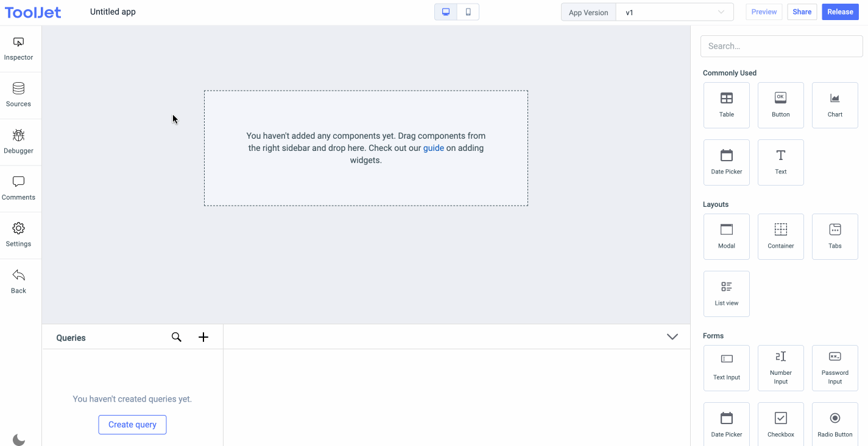The width and height of the screenshot is (868, 446).
Task: Click the Preview button
Action: pos(764,12)
